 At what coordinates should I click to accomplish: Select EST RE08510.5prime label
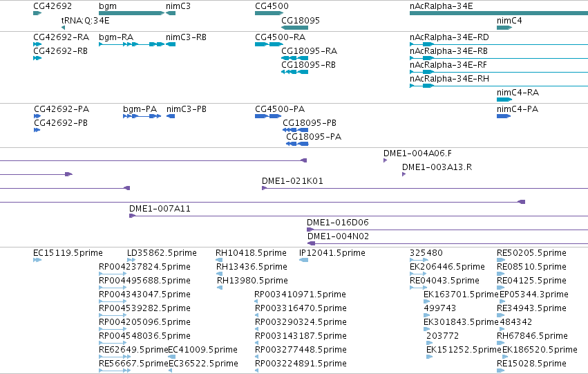pos(531,267)
